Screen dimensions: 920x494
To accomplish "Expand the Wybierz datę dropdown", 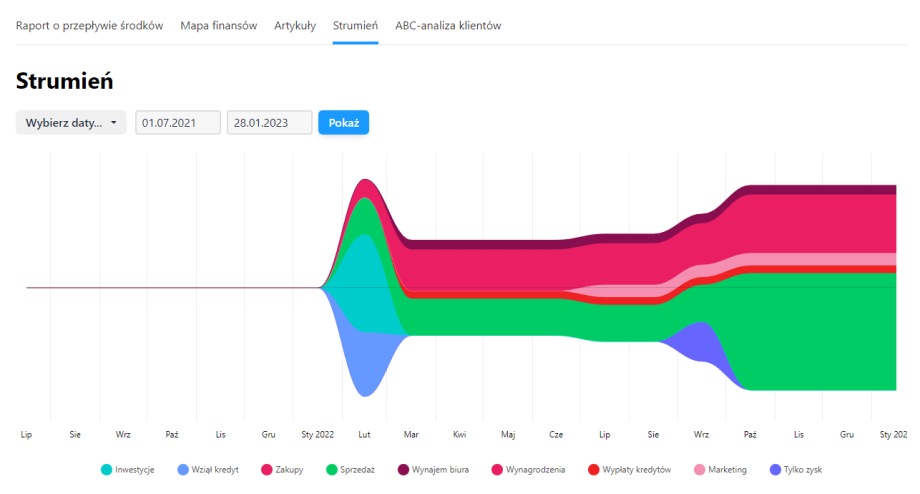I will tap(71, 123).
